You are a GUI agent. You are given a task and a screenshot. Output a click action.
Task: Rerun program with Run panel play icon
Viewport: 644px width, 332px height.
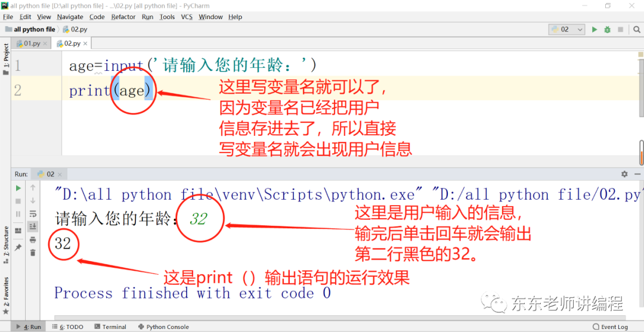coord(18,188)
